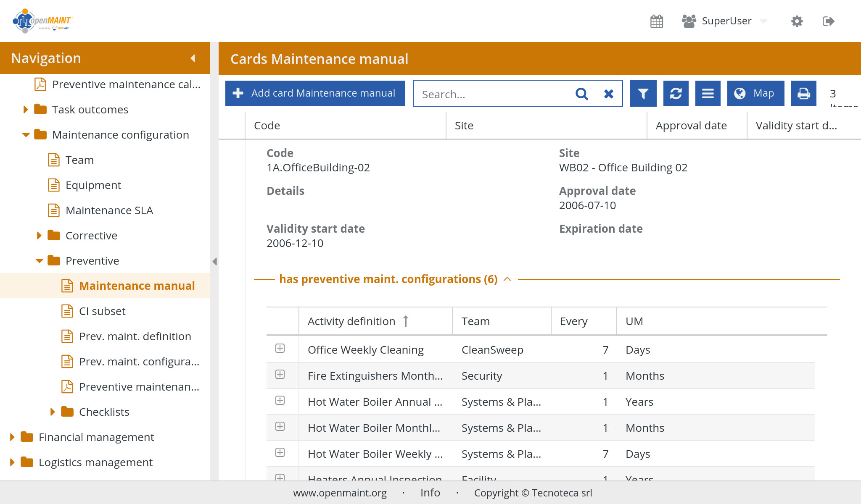
Task: Click the filter funnel button
Action: click(643, 93)
